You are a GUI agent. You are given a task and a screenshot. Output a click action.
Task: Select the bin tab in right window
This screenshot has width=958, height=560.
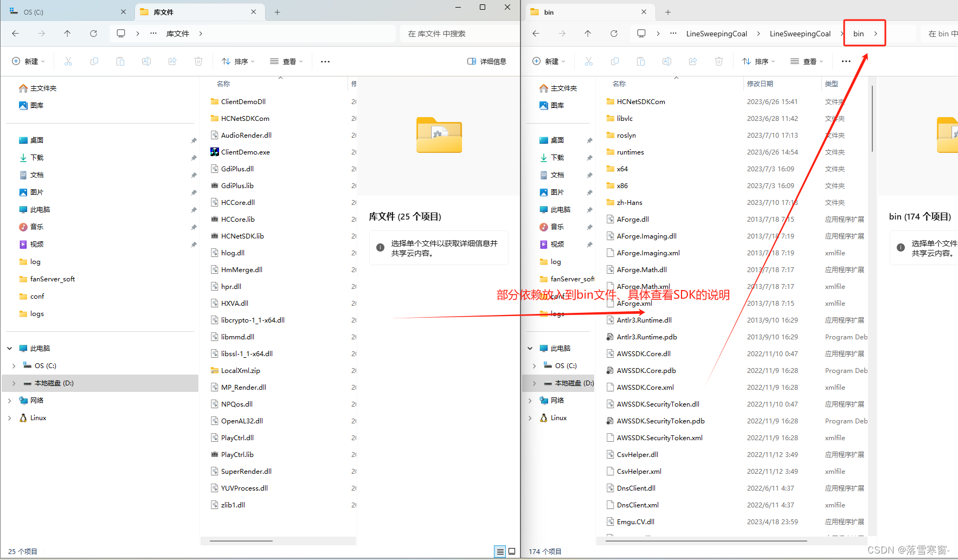590,12
